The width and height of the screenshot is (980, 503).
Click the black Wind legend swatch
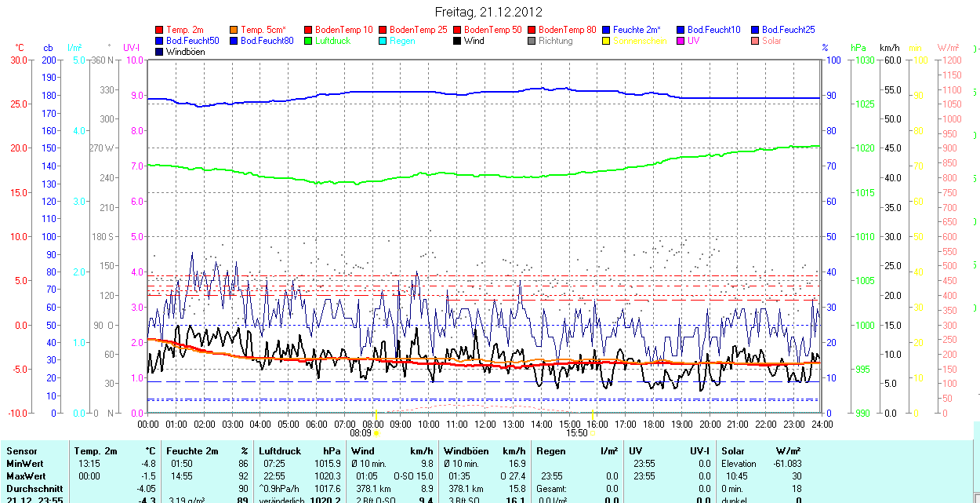(x=457, y=41)
